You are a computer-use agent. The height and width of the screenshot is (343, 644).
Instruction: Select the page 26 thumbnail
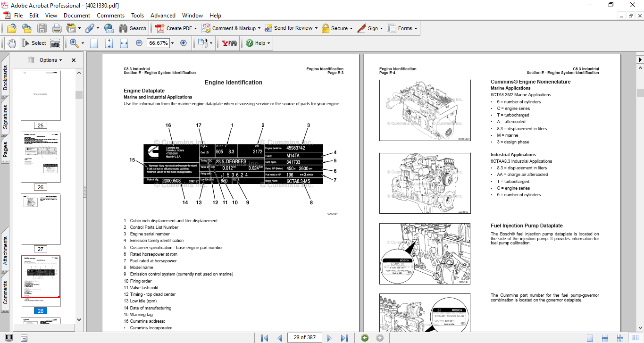pos(41,157)
